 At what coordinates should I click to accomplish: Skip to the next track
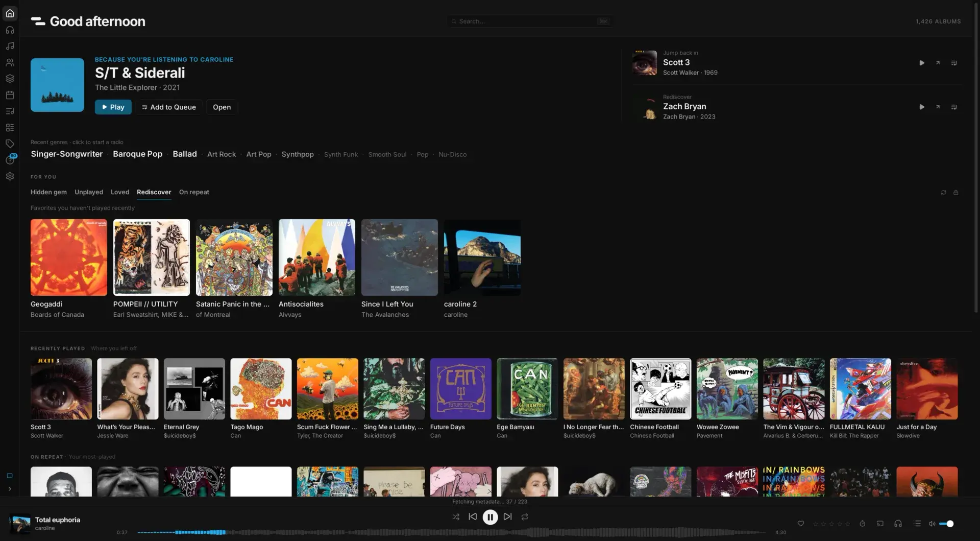point(507,517)
